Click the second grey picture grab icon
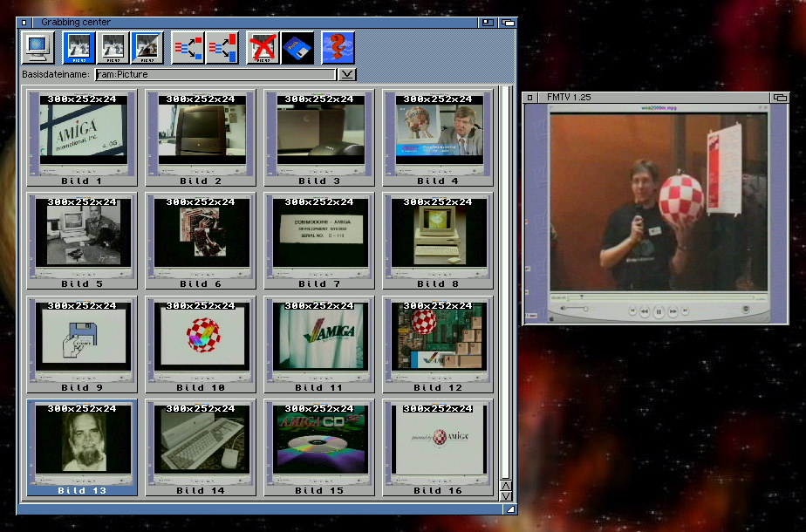 113,48
